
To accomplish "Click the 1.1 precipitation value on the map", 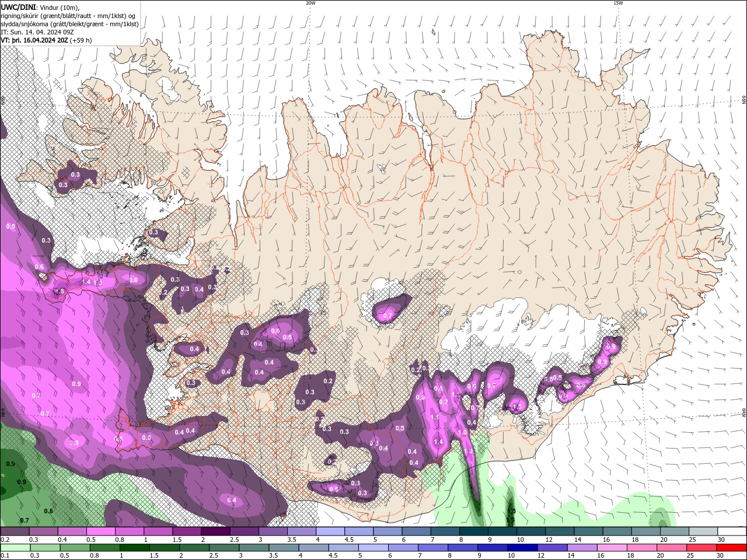I will pos(435,418).
